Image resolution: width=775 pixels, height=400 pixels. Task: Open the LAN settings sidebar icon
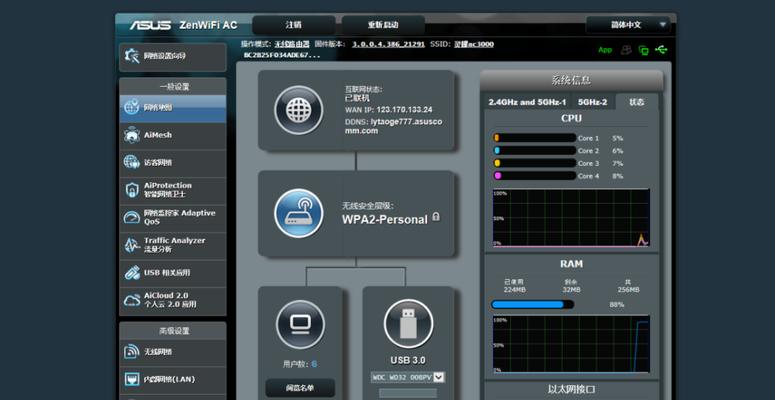point(132,379)
